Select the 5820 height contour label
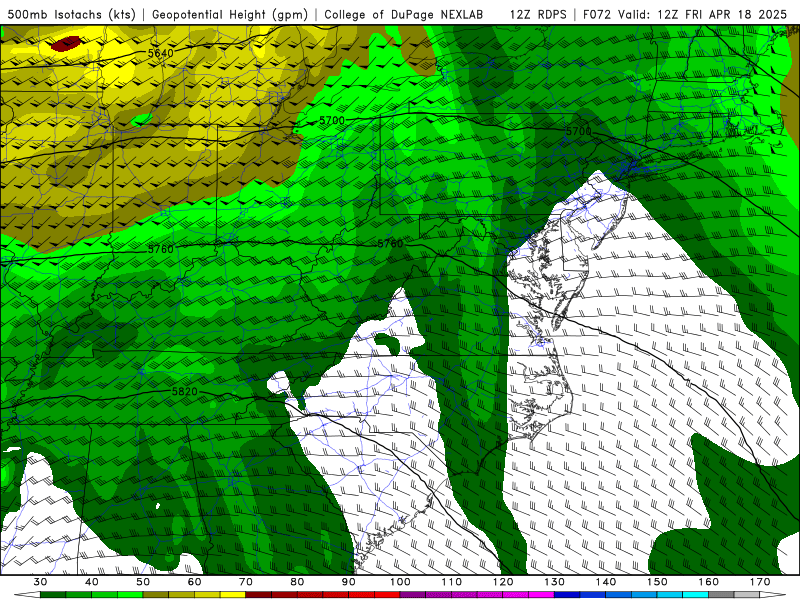800x600 pixels. (x=184, y=392)
